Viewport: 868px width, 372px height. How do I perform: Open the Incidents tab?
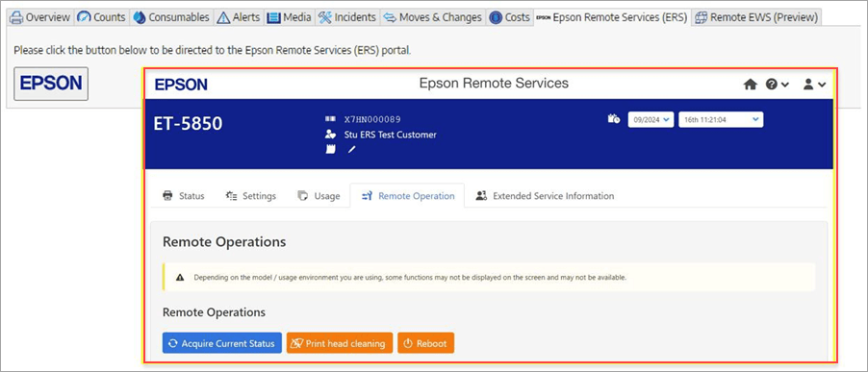point(347,17)
